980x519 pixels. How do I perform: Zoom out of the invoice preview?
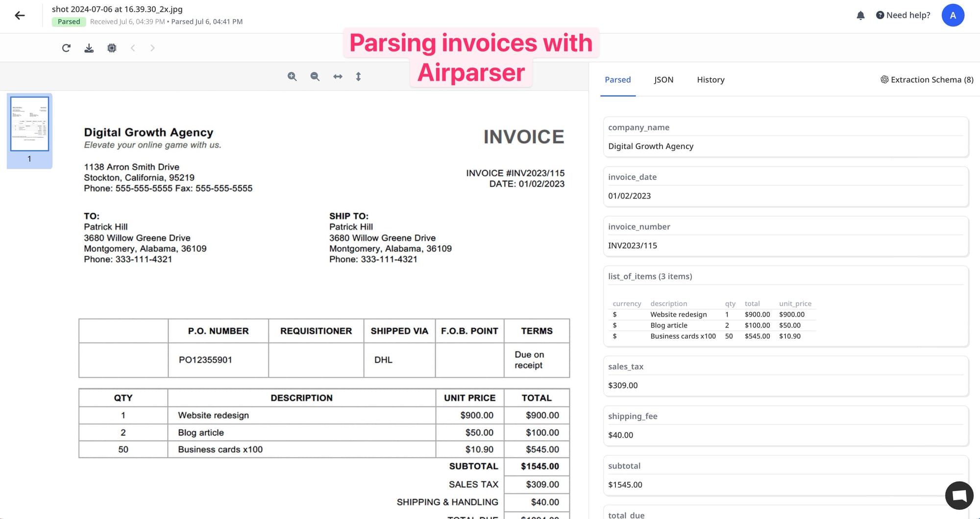pos(315,76)
